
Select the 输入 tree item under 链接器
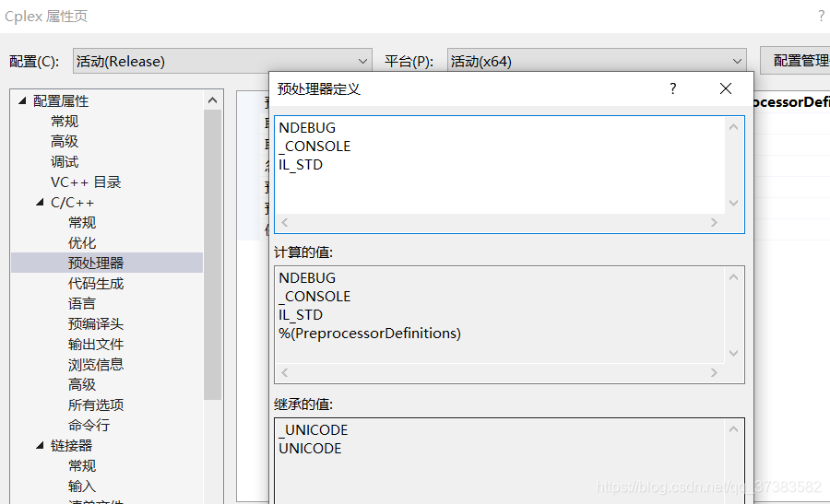(x=82, y=486)
